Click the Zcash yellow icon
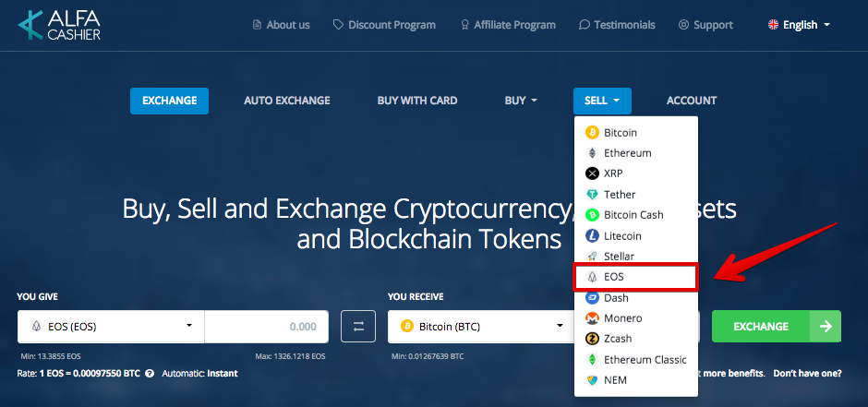The image size is (868, 407). [592, 339]
